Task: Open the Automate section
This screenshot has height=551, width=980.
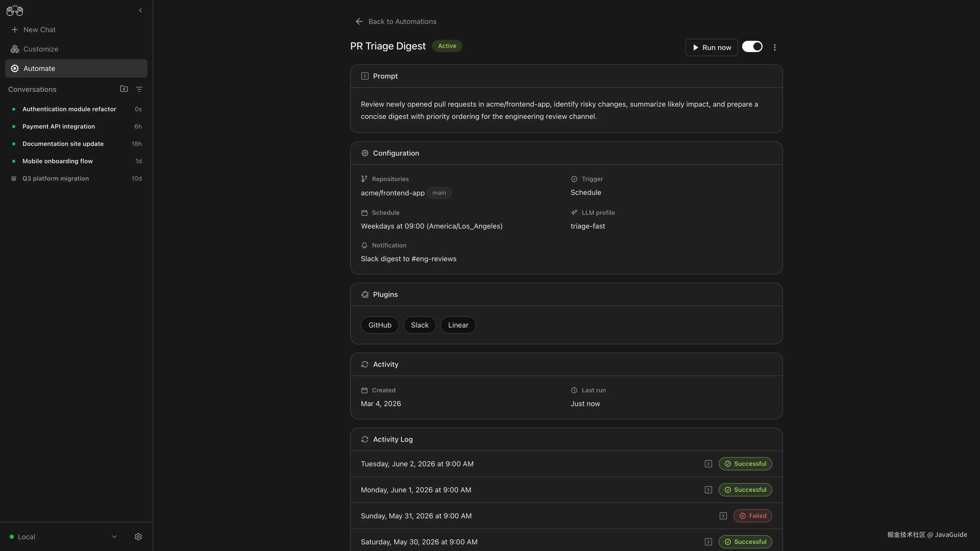Action: click(x=76, y=68)
